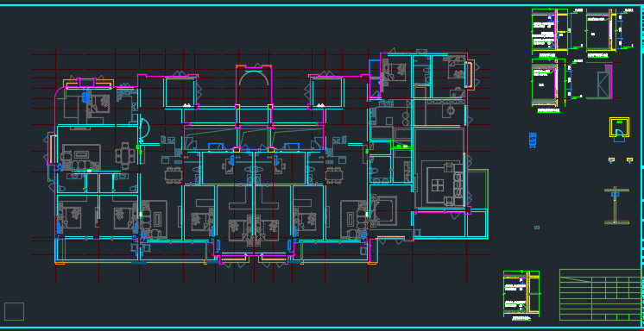
Task: Click the green title block table
Action: [x=600, y=295]
